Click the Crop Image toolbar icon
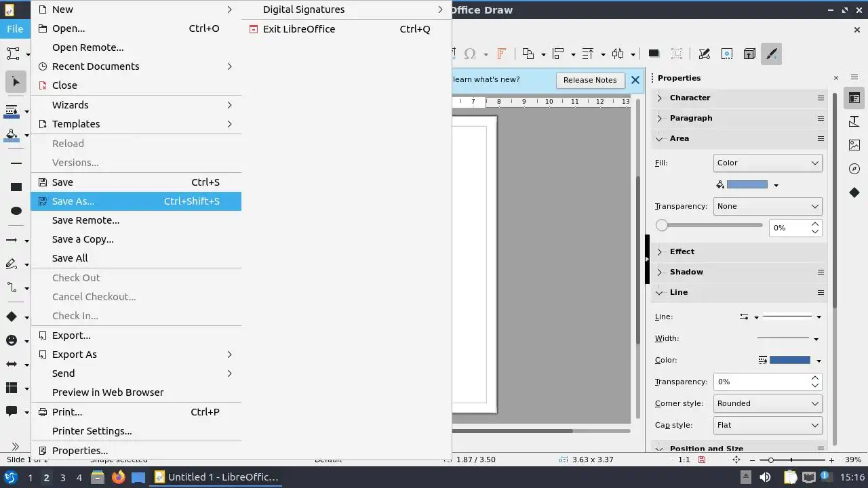Viewport: 868px width, 488px height. point(677,54)
